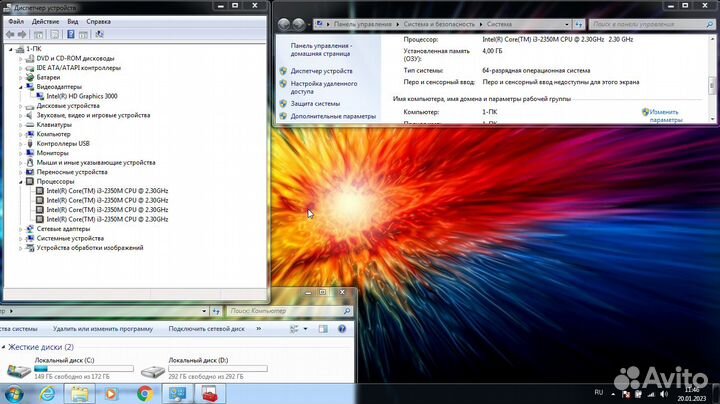Click Подключить сетевой диск button
The height and width of the screenshot is (404, 720).
click(207, 329)
